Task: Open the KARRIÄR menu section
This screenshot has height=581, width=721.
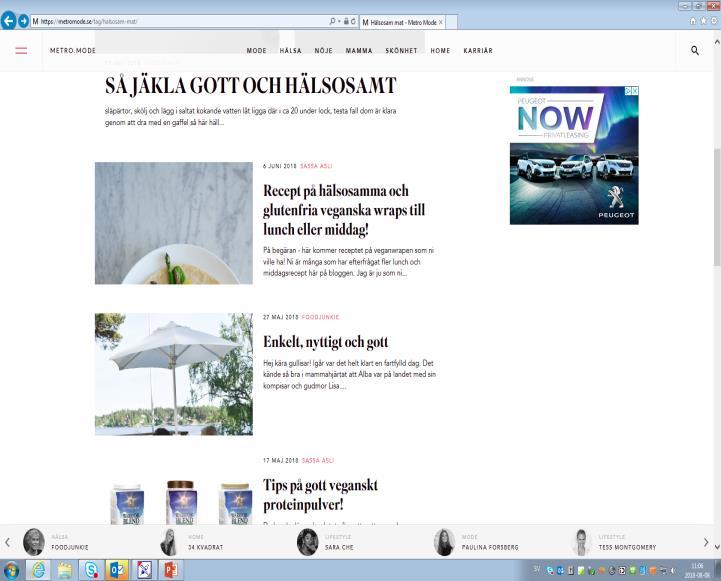Action: point(478,51)
